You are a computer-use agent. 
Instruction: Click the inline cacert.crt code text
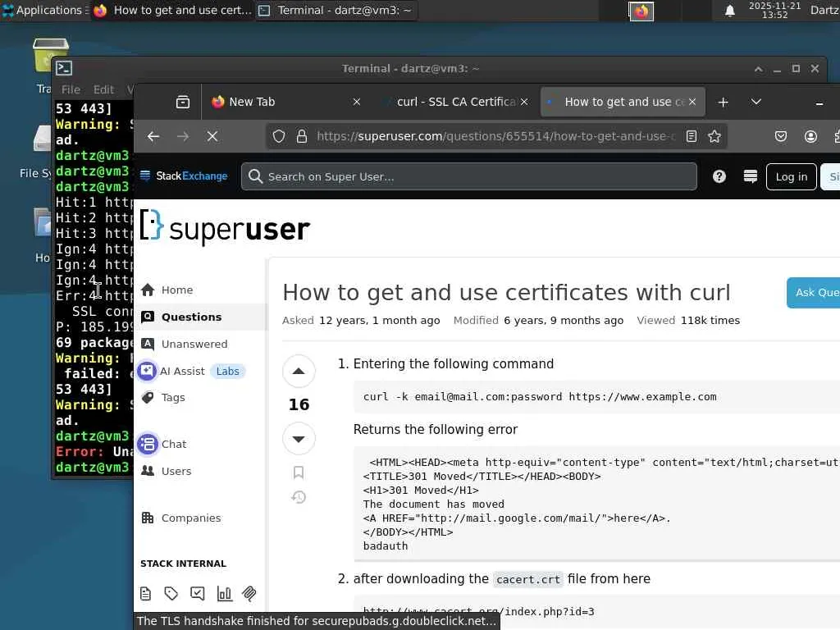pos(528,580)
